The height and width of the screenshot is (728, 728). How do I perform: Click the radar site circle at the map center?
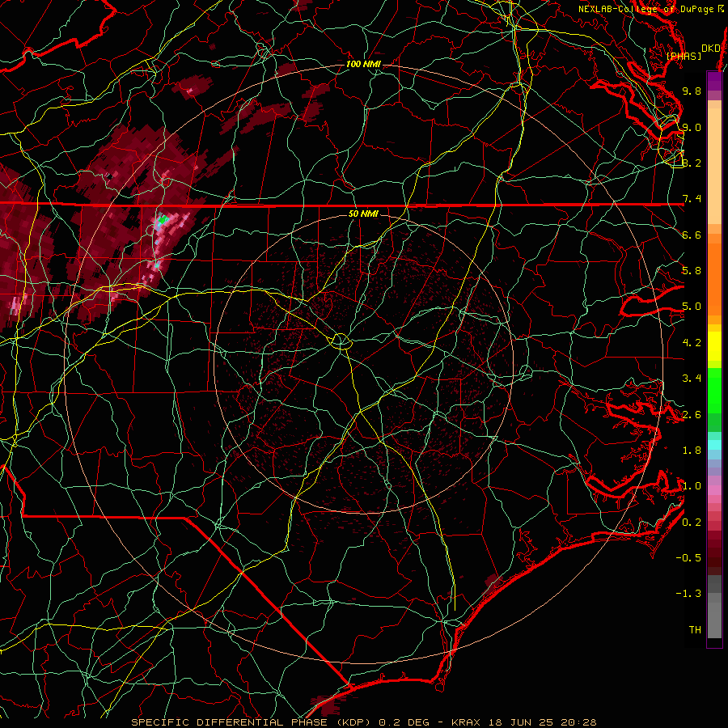341,341
